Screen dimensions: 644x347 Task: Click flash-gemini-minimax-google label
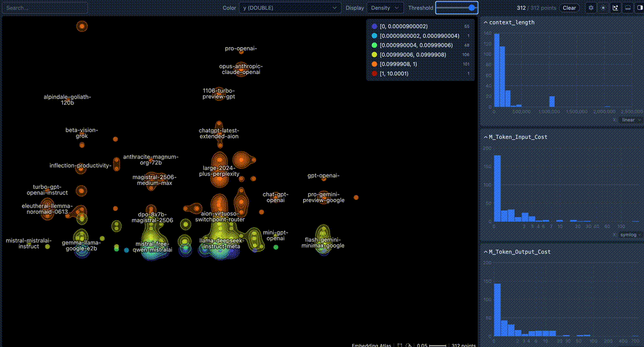323,243
